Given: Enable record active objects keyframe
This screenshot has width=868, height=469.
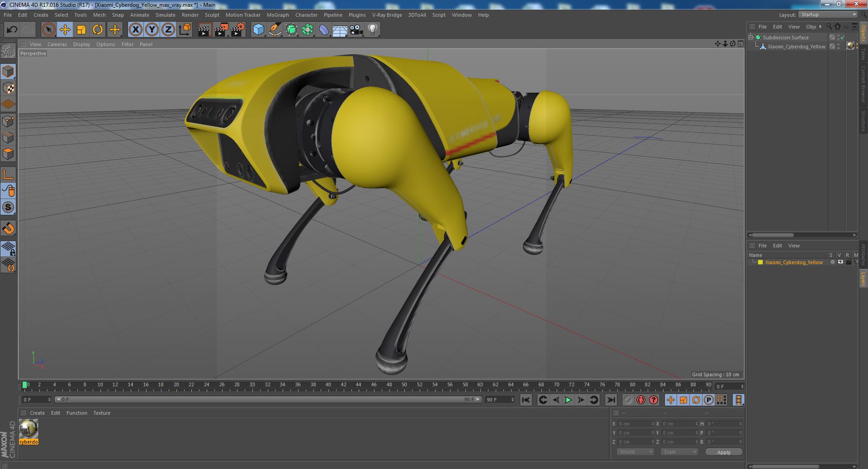Looking at the screenshot, I should (x=628, y=400).
